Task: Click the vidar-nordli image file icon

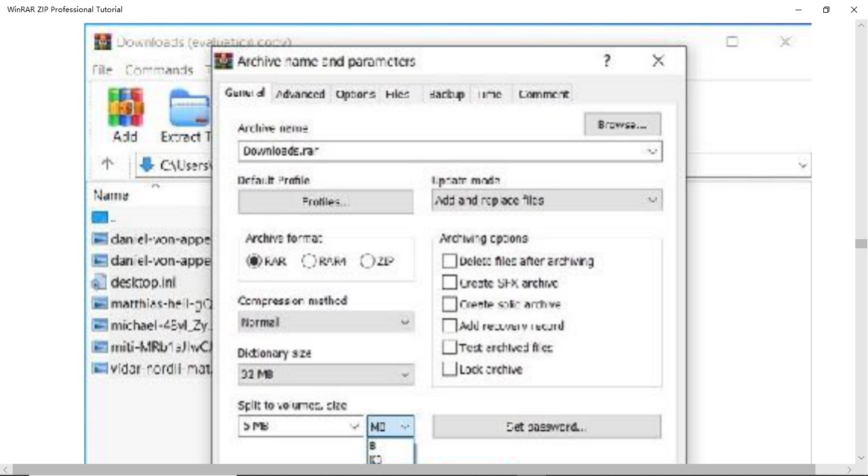Action: [x=100, y=368]
